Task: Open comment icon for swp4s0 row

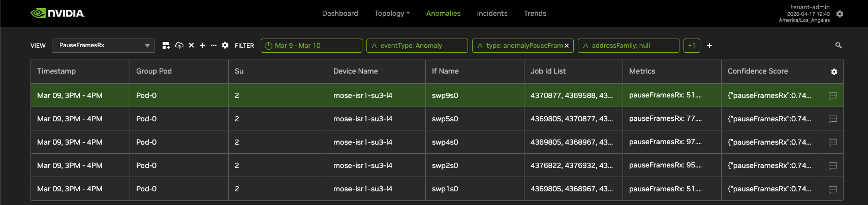Action: (833, 142)
